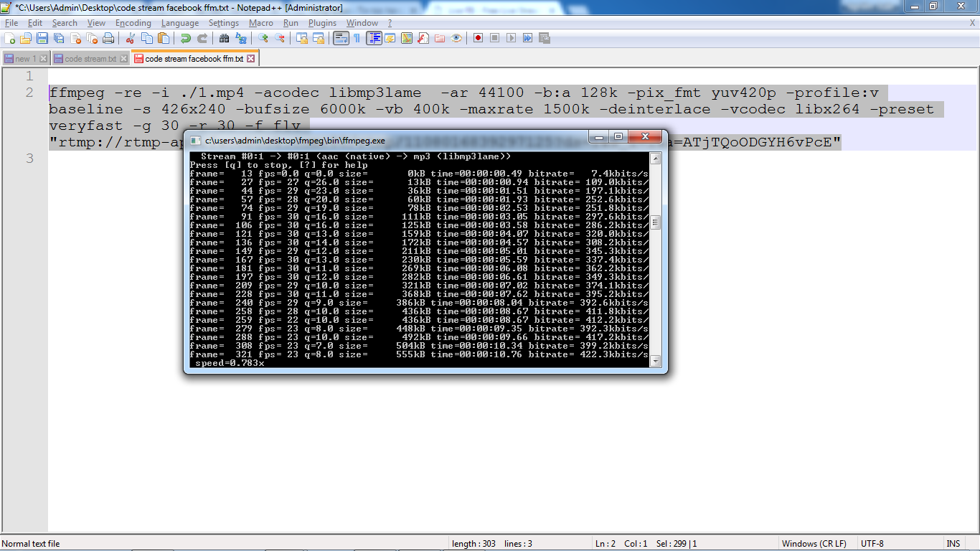Click the Print toolbar icon

(x=108, y=38)
